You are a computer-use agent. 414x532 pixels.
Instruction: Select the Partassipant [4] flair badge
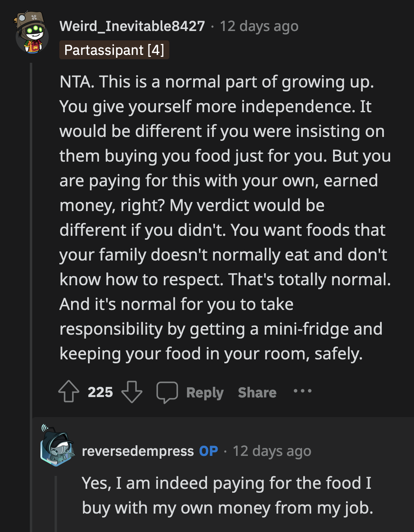pyautogui.click(x=114, y=50)
